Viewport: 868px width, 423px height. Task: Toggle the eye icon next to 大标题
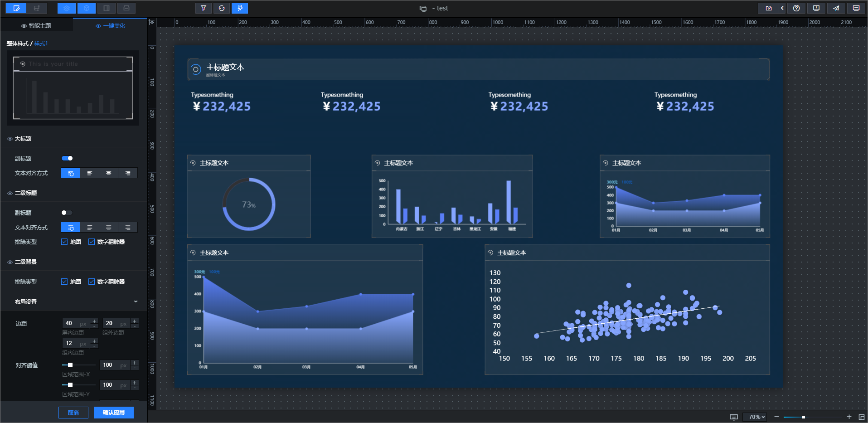click(x=10, y=139)
